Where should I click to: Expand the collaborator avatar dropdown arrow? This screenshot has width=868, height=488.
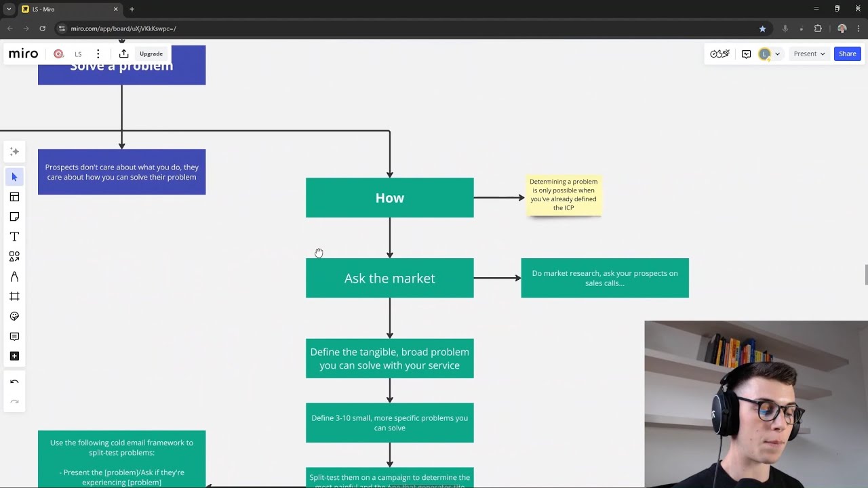coord(777,54)
